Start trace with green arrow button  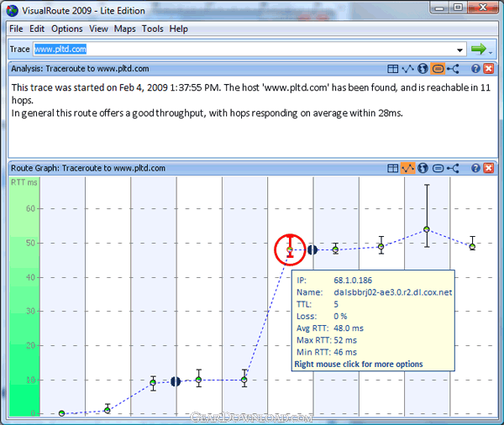click(x=479, y=50)
